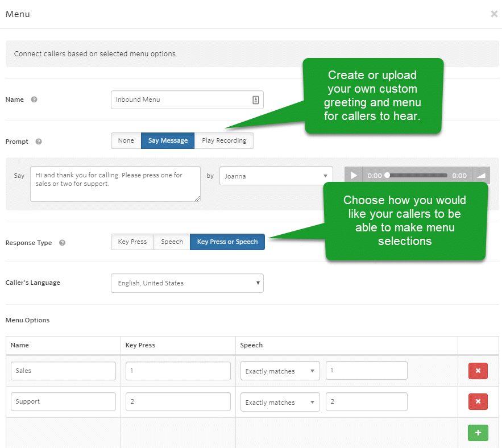Viewport: 502px width, 448px height.
Task: Click the audio player seek bar
Action: [x=417, y=176]
